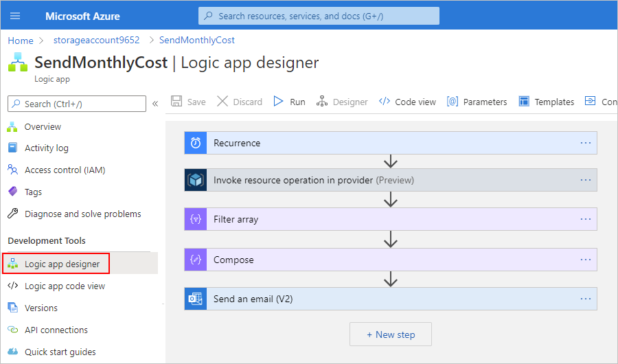Image resolution: width=618 pixels, height=364 pixels.
Task: Open the Parameters panel
Action: click(477, 102)
